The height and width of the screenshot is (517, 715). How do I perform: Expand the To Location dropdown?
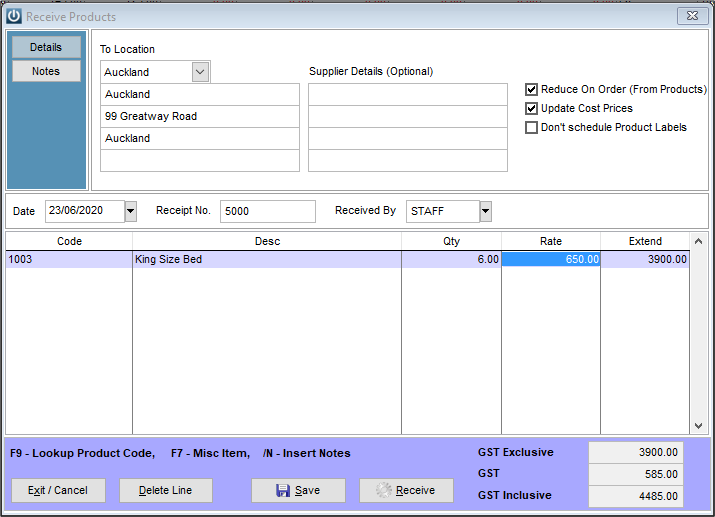click(x=200, y=72)
